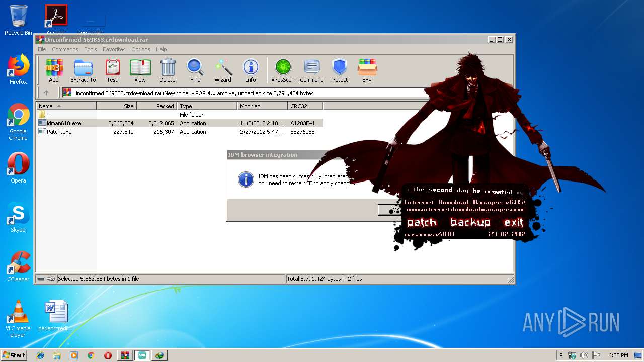Open Options menu
Screen dimensions: 644x362
(141, 49)
